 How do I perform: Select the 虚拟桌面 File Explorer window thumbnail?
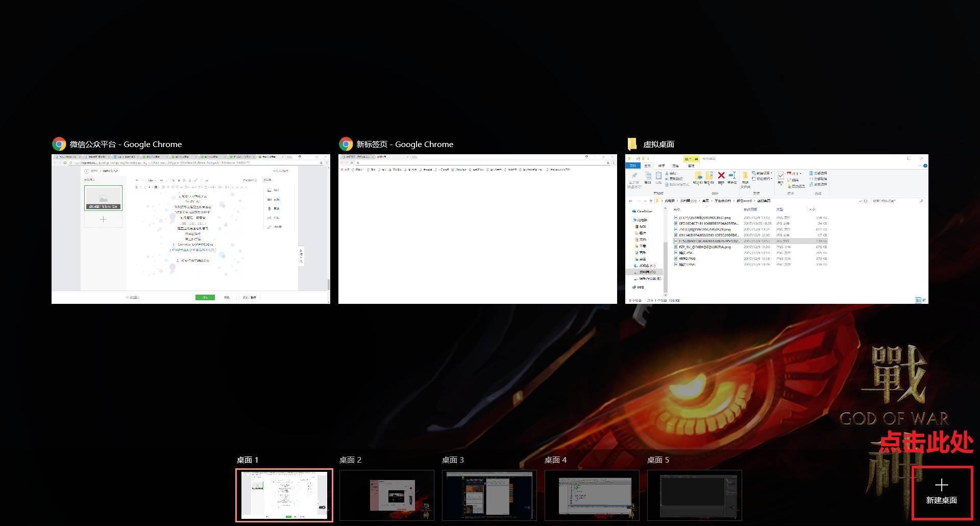[x=777, y=229]
